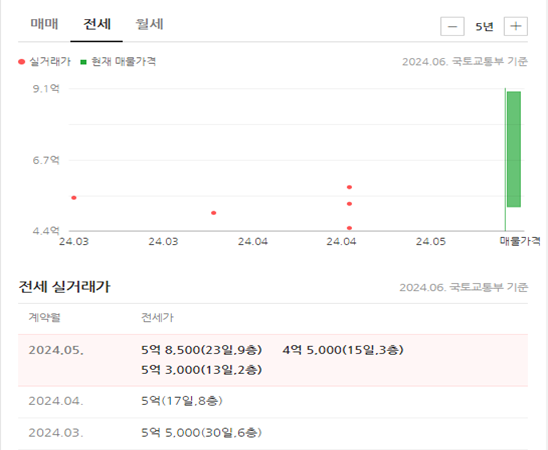The image size is (548, 450).
Task: Select the green 매물가격 bar in chart
Action: click(514, 149)
